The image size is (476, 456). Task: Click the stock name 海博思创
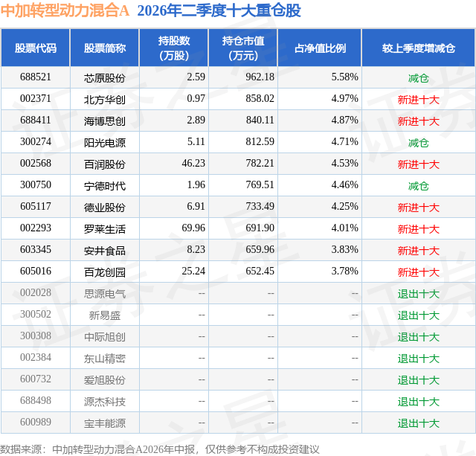pyautogui.click(x=105, y=121)
